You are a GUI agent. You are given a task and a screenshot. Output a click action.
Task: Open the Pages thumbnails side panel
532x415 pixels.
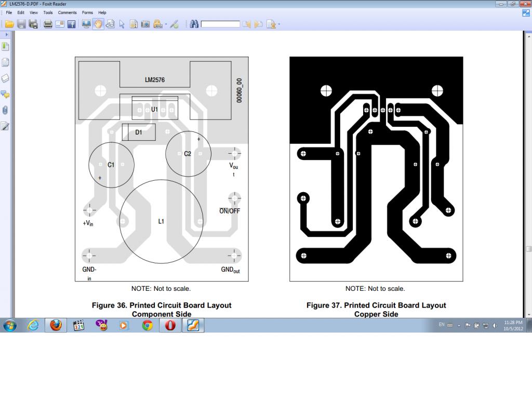click(x=5, y=62)
